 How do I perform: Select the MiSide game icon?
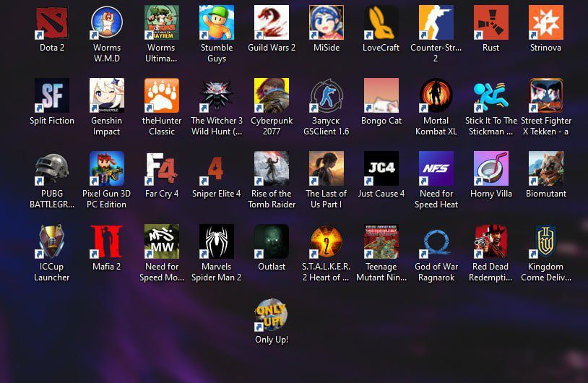pos(327,22)
